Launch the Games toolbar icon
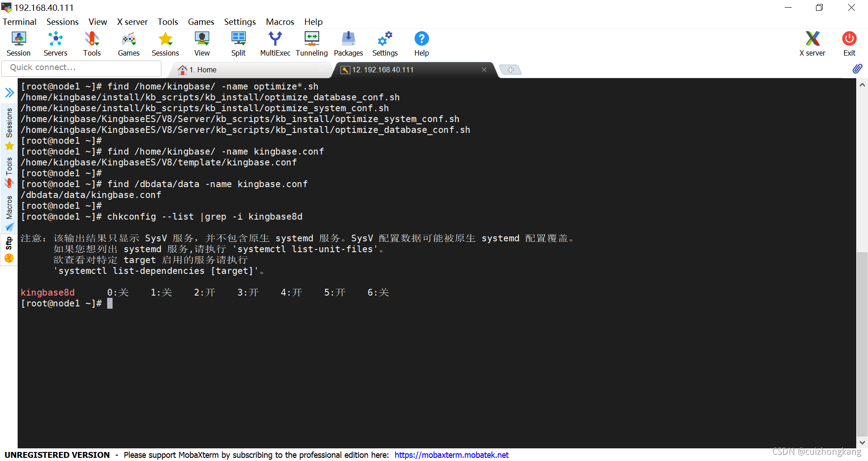The width and height of the screenshot is (868, 461). point(128,44)
